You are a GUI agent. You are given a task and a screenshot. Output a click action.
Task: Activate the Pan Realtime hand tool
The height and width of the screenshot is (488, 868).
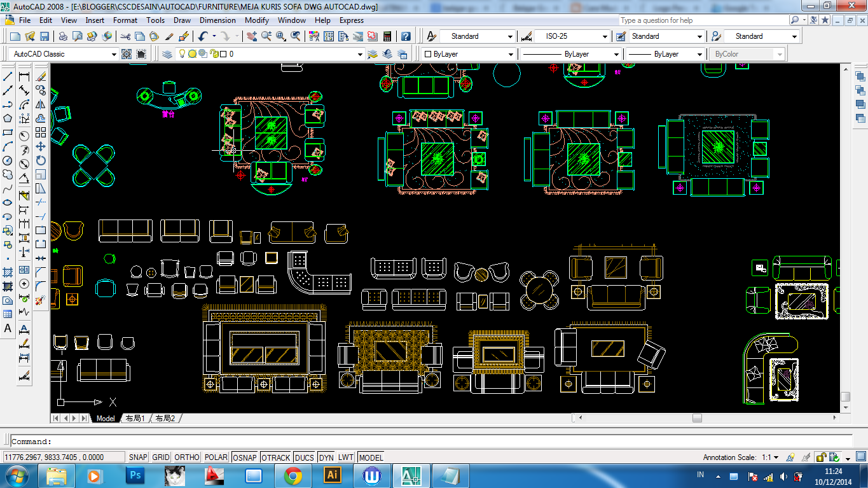(x=252, y=36)
